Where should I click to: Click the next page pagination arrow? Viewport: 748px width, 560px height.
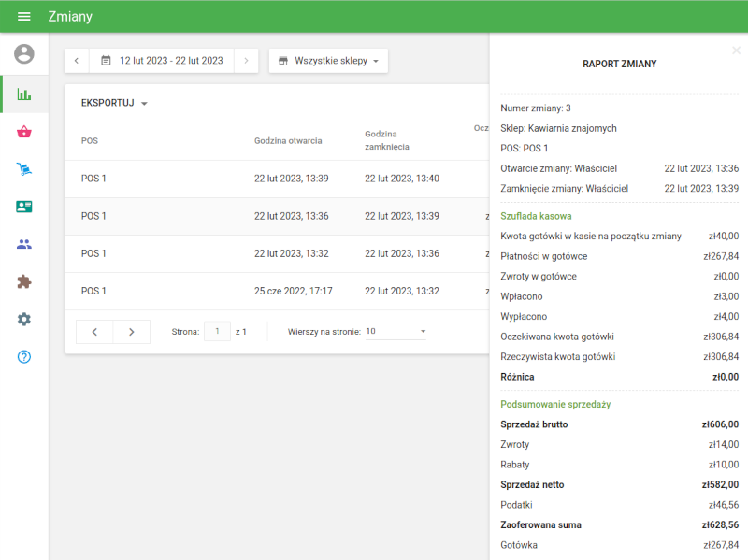tap(132, 332)
